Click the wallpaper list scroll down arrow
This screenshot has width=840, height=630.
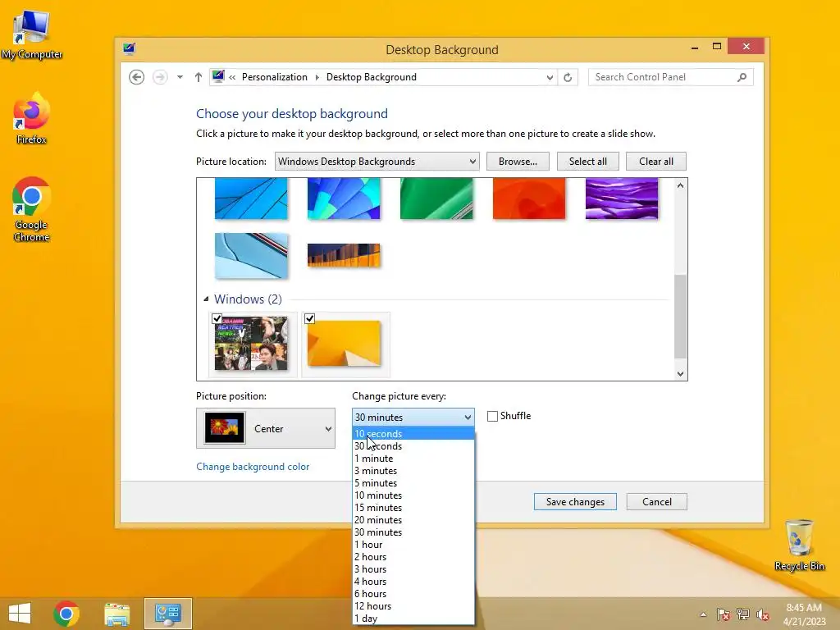(x=680, y=374)
